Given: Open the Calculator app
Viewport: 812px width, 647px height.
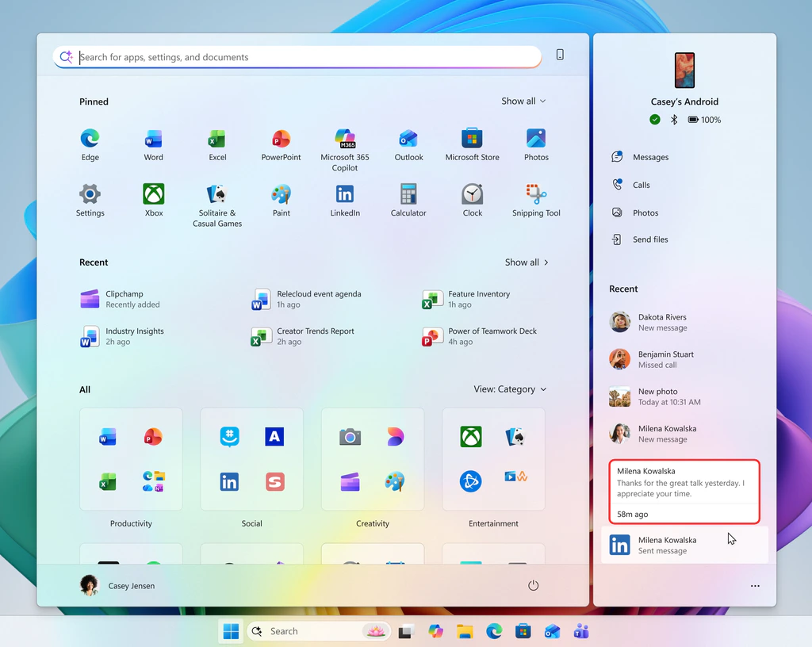Looking at the screenshot, I should [x=408, y=201].
